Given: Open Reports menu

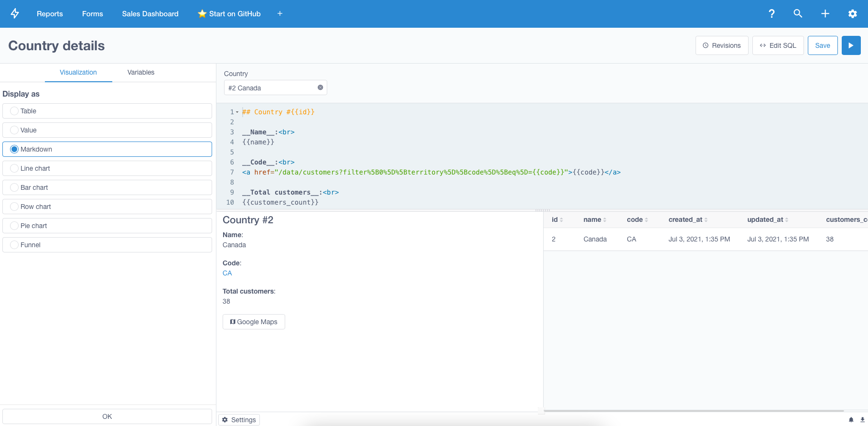Looking at the screenshot, I should (x=50, y=13).
